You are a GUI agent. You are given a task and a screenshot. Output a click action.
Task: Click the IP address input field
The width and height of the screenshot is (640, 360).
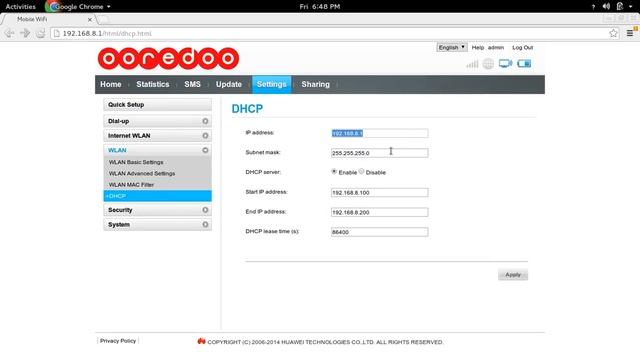click(380, 133)
